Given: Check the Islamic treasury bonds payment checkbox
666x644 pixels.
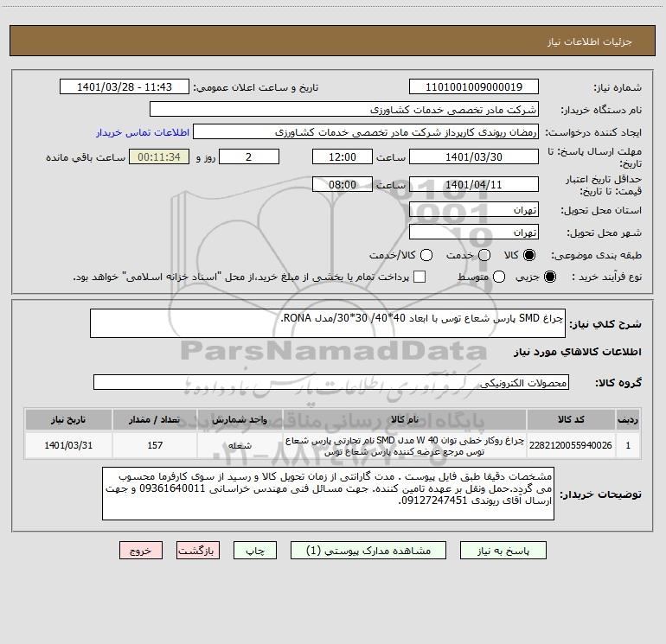Looking at the screenshot, I should click(419, 277).
